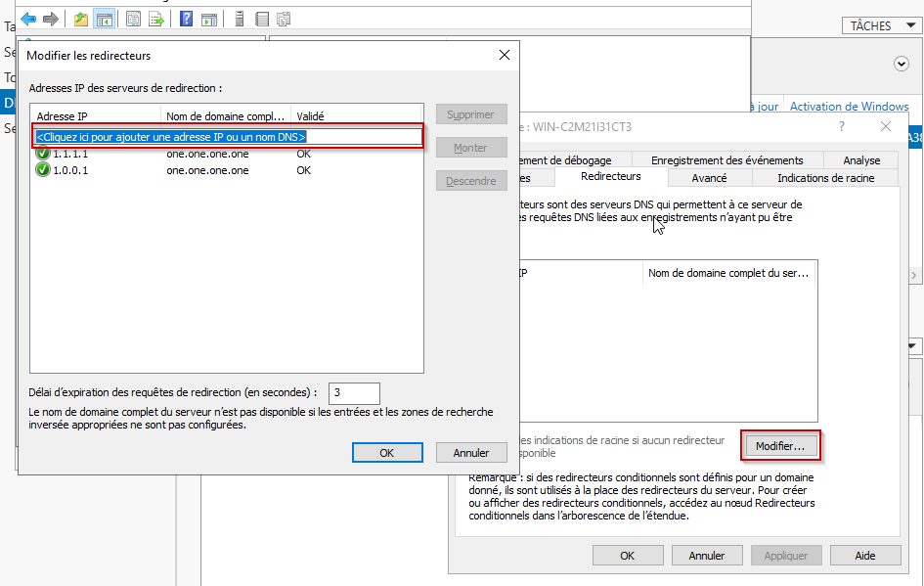Click Nom de domaine complet du ser… header
Image resolution: width=924 pixels, height=586 pixels.
(x=728, y=273)
